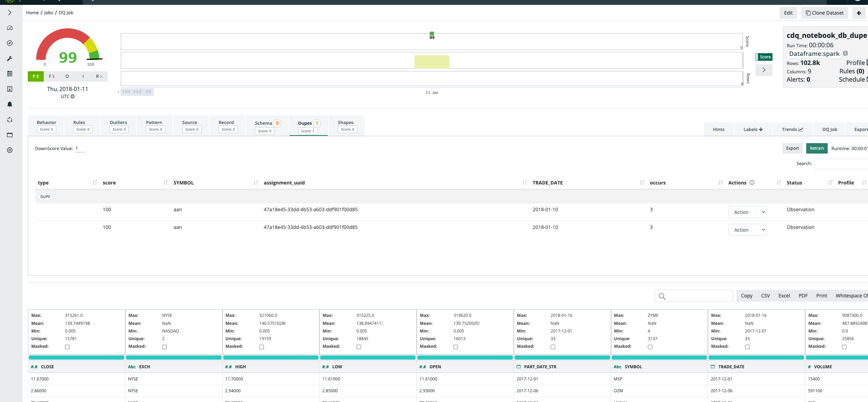The image size is (868, 402).
Task: Open the wrench tools icon in the sidebar
Action: coord(10,58)
